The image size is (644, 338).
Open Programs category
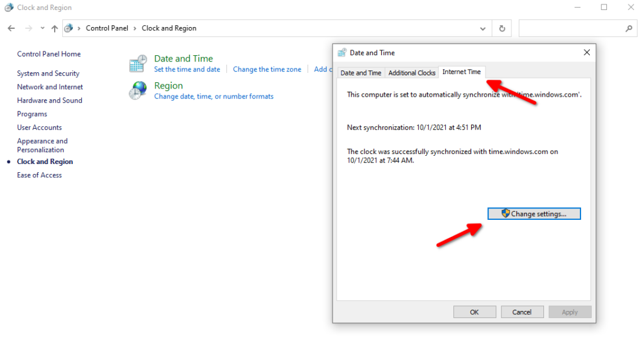(32, 114)
